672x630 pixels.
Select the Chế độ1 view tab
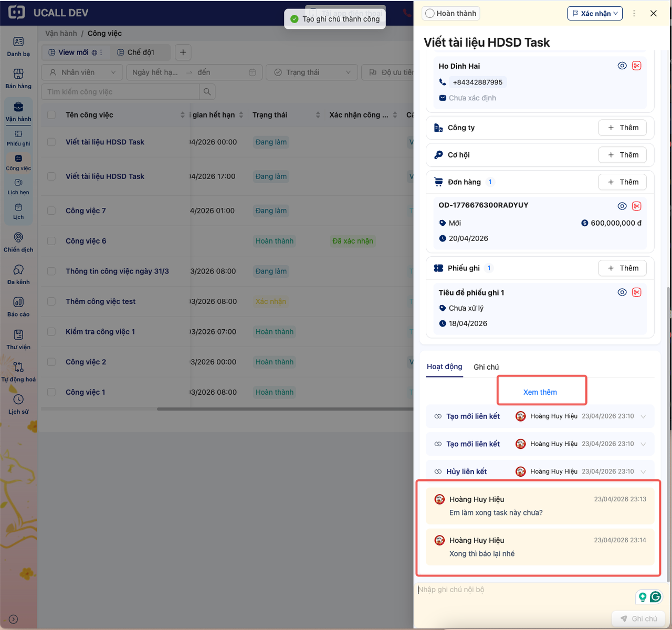(141, 52)
